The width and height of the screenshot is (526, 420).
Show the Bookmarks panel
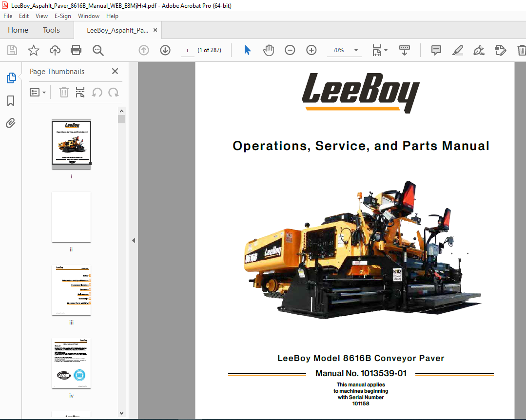(11, 100)
